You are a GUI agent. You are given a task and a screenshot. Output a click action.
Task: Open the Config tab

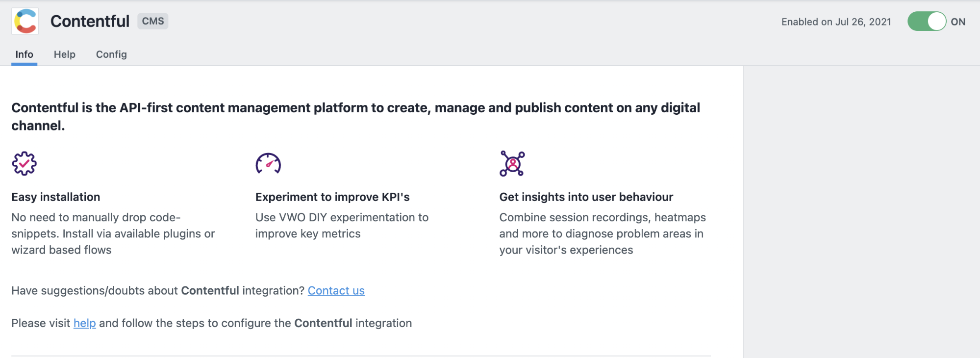[x=111, y=54]
